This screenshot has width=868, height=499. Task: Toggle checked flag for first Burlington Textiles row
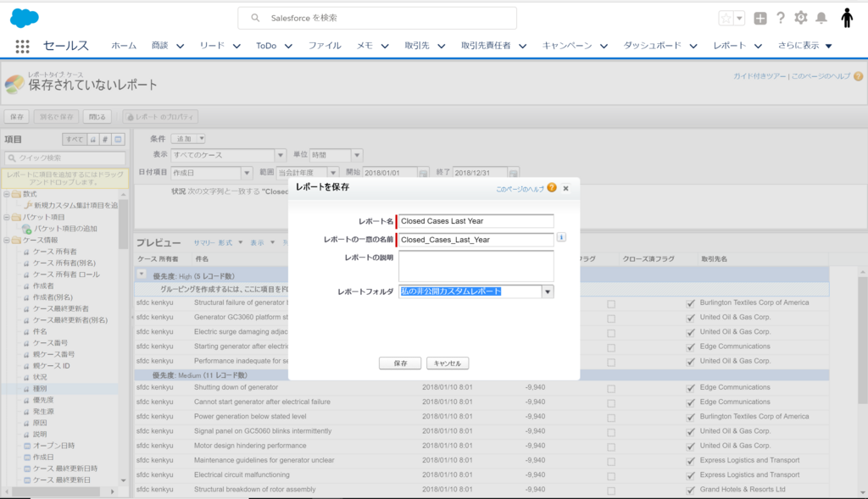(690, 303)
